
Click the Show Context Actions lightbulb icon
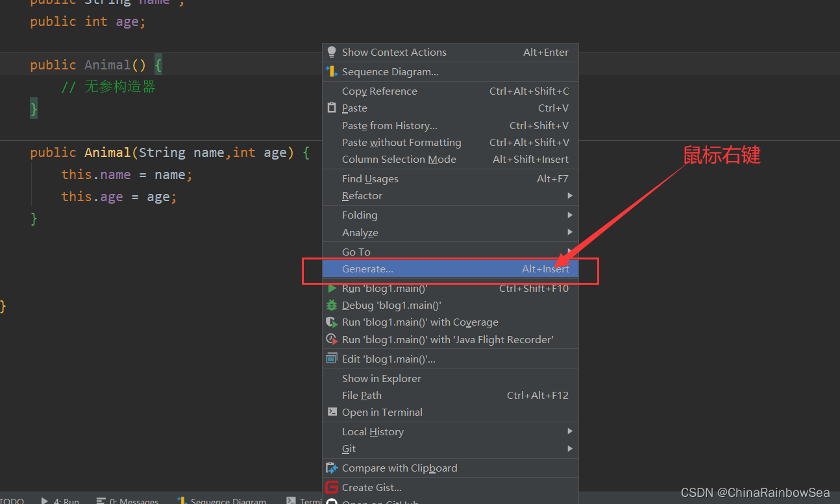[332, 52]
